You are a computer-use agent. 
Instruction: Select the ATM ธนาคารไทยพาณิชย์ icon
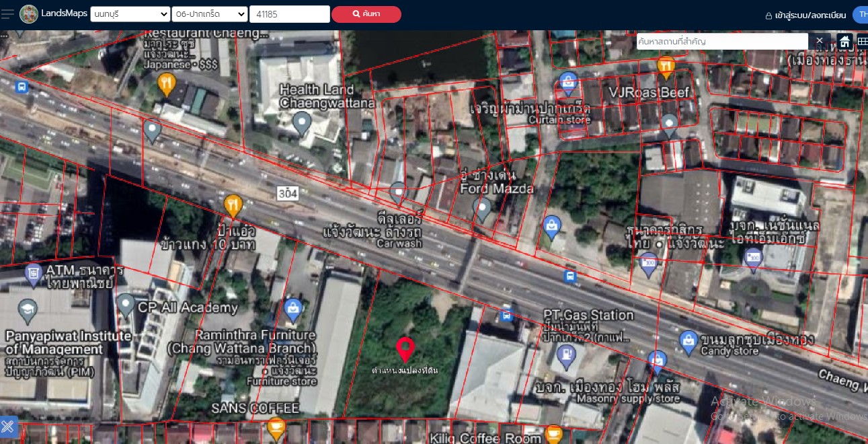[x=33, y=274]
